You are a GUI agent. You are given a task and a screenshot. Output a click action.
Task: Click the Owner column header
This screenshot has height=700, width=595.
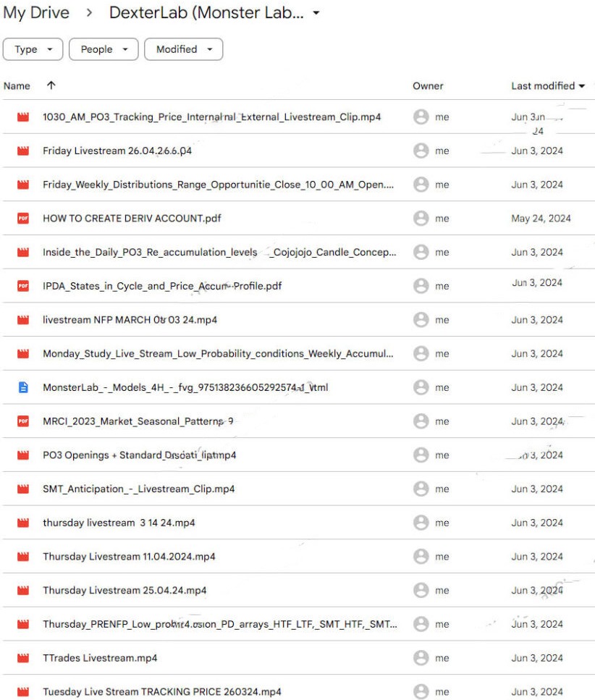pyautogui.click(x=428, y=85)
